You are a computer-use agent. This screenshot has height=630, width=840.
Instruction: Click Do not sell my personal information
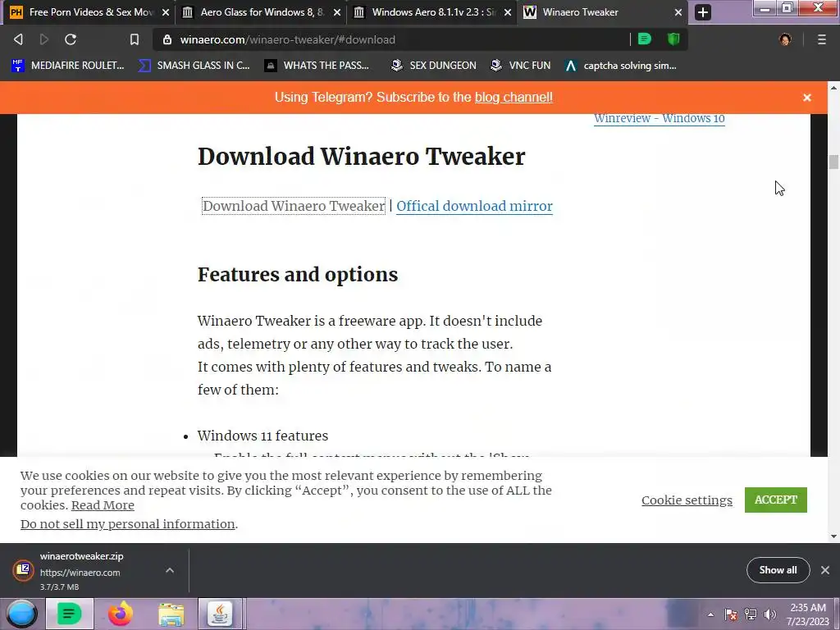(x=127, y=524)
